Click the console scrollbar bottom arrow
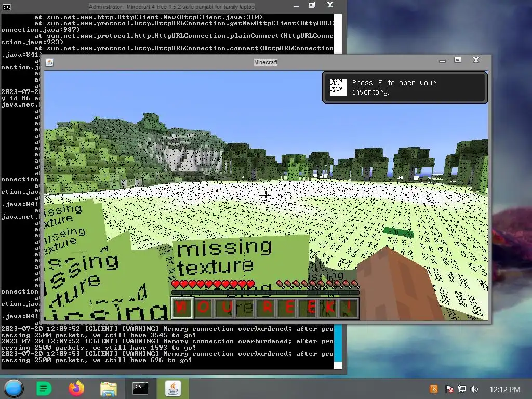The height and width of the screenshot is (399, 532). tap(338, 365)
